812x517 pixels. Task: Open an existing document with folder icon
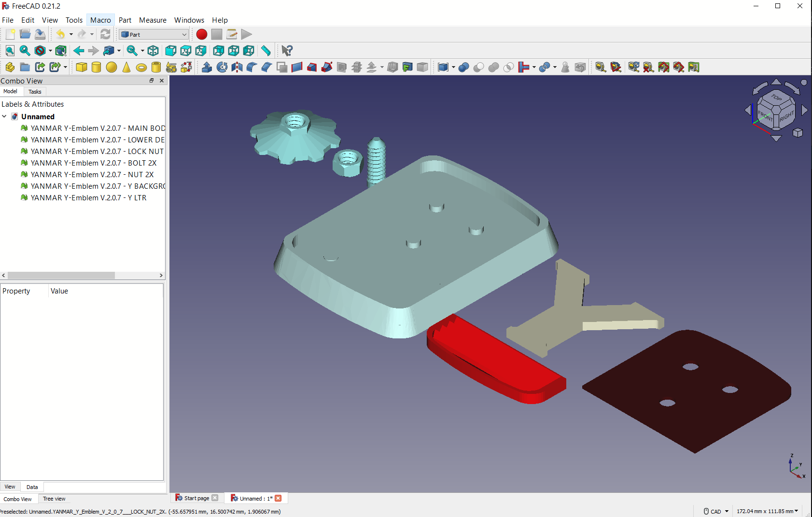(x=25, y=34)
